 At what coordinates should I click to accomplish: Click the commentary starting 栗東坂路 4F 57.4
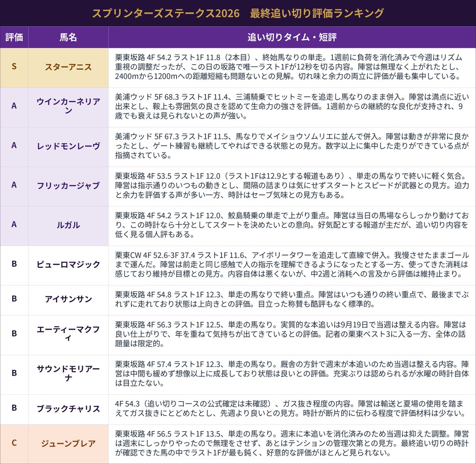click(292, 374)
